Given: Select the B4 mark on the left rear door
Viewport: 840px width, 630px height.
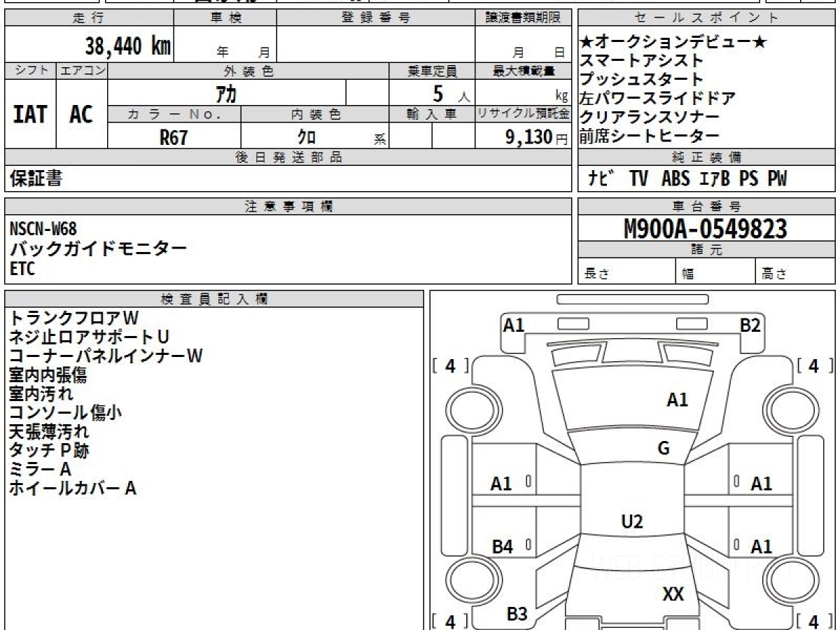Looking at the screenshot, I should (502, 547).
